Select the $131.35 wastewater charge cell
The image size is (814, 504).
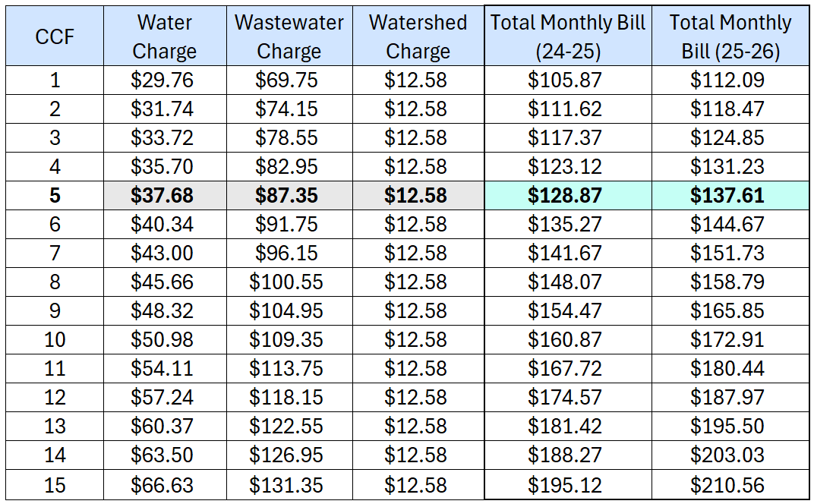tap(286, 485)
